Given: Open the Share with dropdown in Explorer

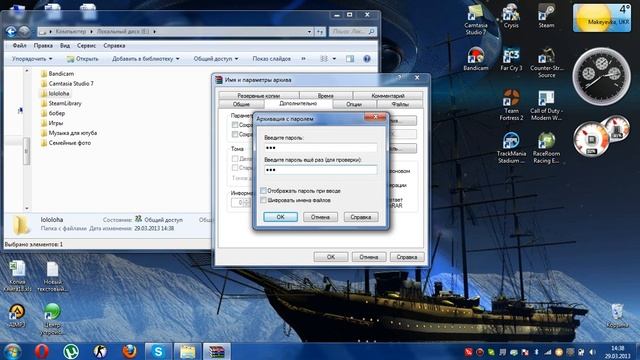Looking at the screenshot, I should pyautogui.click(x=216, y=59).
